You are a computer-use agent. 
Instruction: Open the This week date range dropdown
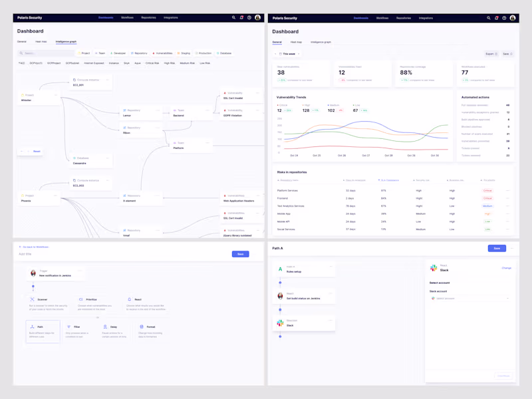[x=287, y=54]
